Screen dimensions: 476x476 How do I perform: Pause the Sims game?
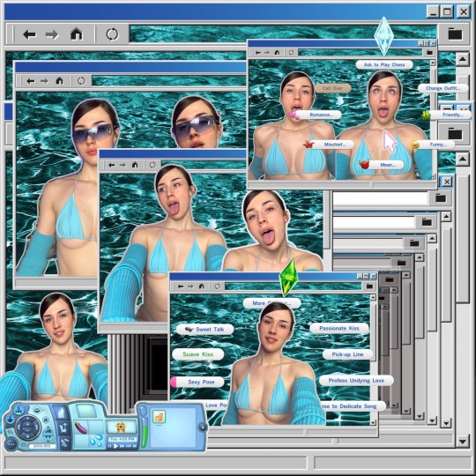(x=109, y=446)
